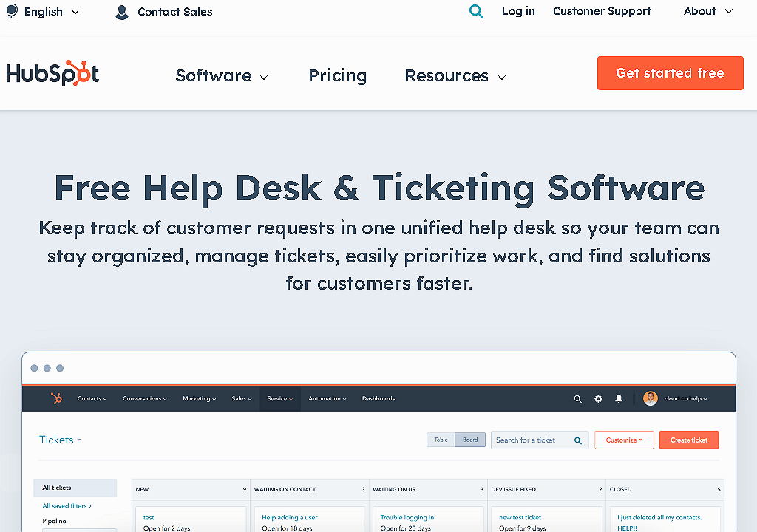Open the Service menu in app preview
The width and height of the screenshot is (757, 532).
(280, 399)
